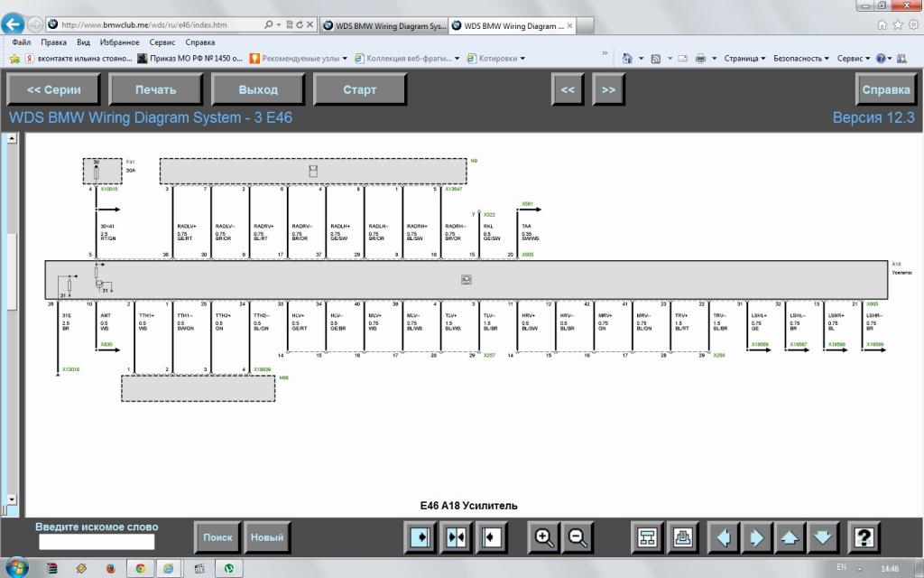Expand the Рекомендуемые узлы favorites dropdown
The height and width of the screenshot is (578, 924).
pos(345,59)
